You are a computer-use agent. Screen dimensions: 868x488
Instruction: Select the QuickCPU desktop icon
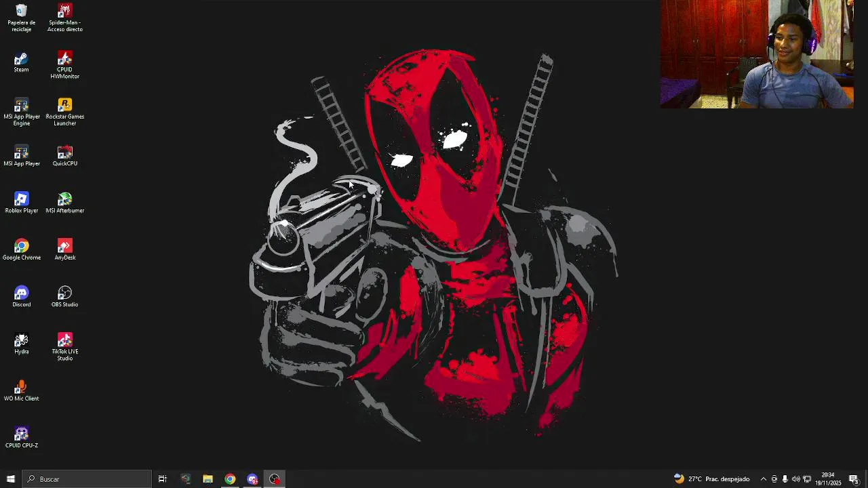[64, 156]
